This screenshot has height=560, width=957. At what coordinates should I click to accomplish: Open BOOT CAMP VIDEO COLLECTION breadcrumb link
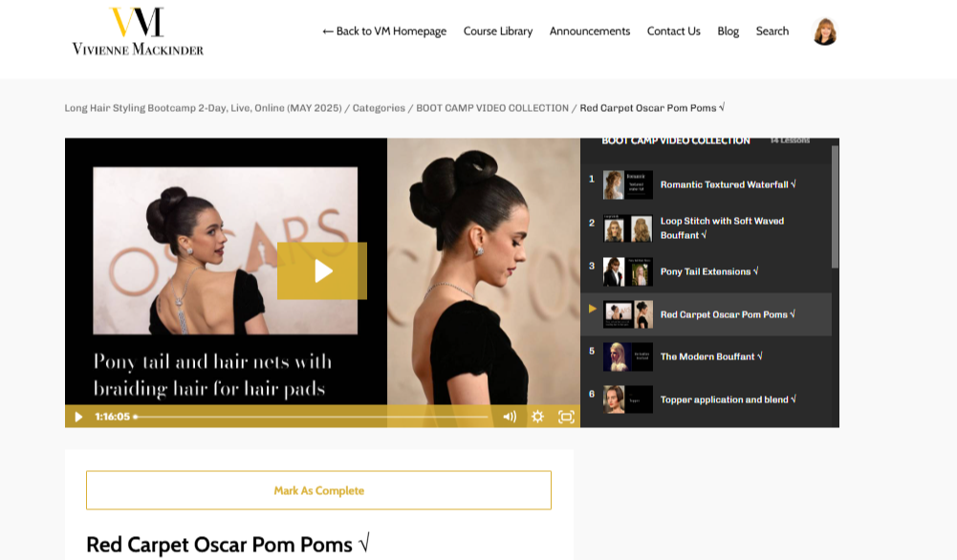point(492,108)
